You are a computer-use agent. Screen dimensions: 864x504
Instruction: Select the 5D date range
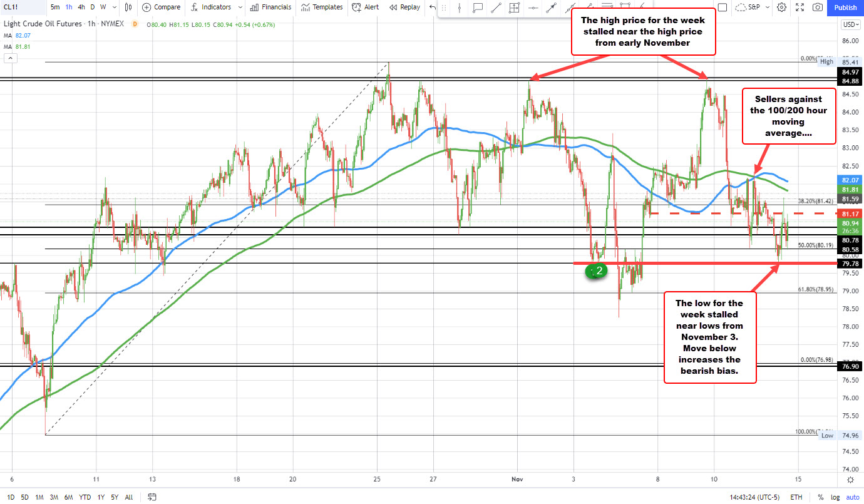pos(24,497)
